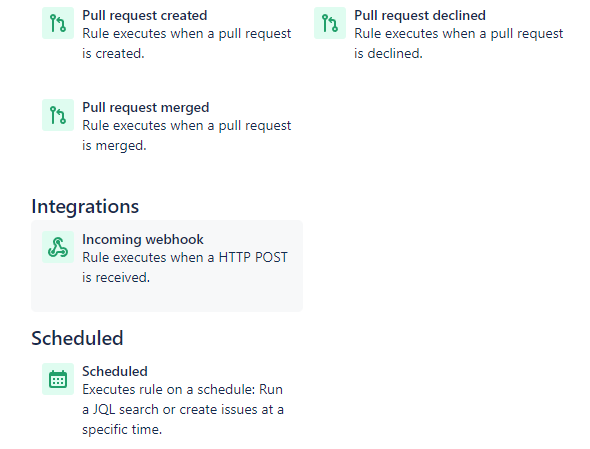Choose the Incoming webhook trigger title

[x=143, y=239]
